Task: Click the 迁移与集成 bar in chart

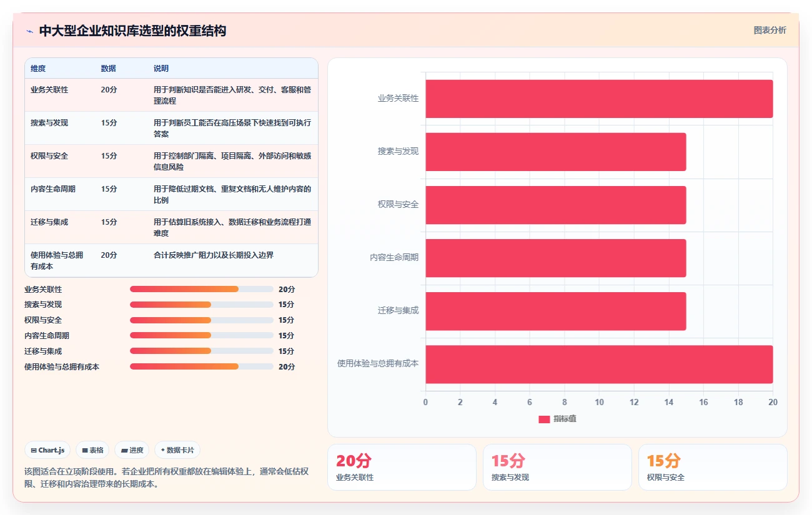Action: tap(556, 311)
